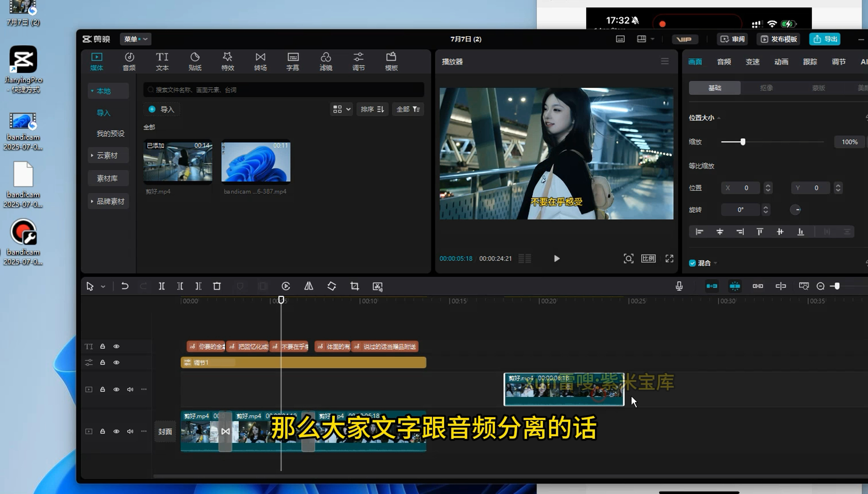Open the 模板 templates panel
Viewport: 868px width, 494px height.
[x=391, y=61]
